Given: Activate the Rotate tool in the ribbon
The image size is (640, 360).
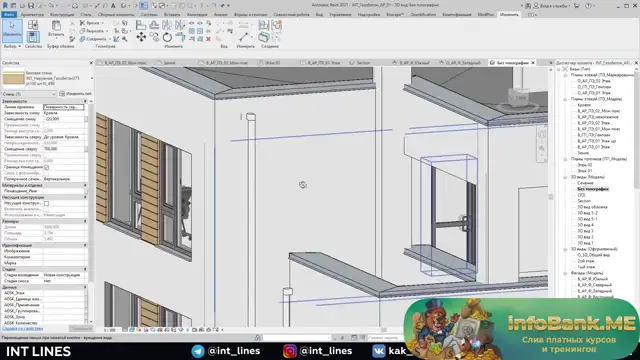Looking at the screenshot, I should 167,37.
